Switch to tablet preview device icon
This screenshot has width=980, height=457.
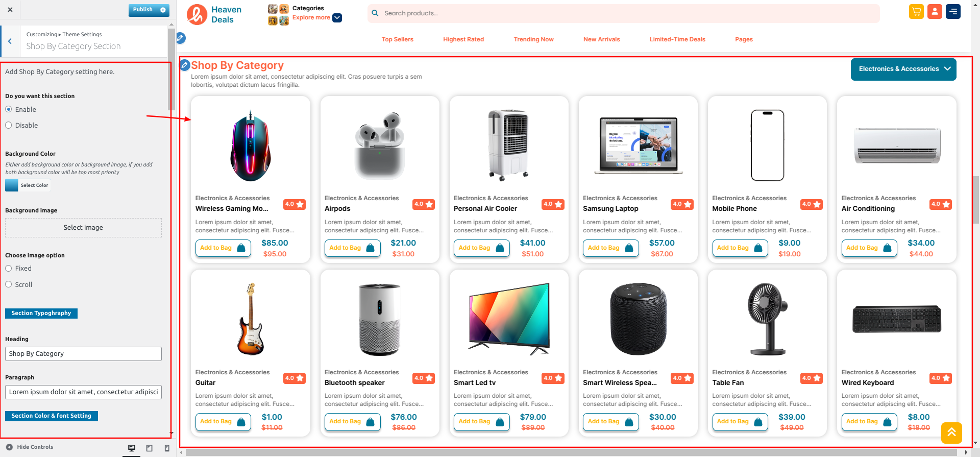point(150,448)
